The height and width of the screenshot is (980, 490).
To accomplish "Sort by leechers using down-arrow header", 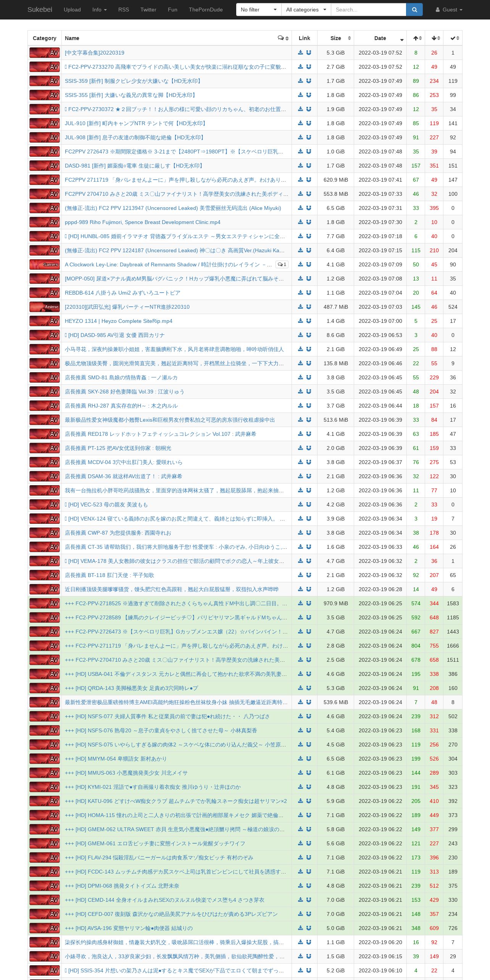I will pos(434,38).
